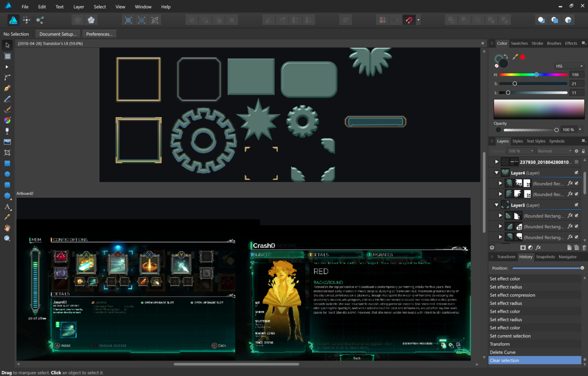
Task: Toggle visibility of second Rounded Rectang under Layer3
Action: (x=577, y=226)
